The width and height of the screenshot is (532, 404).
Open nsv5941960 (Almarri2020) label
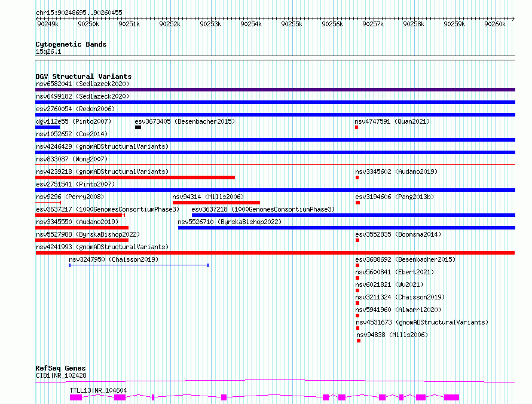coord(398,310)
